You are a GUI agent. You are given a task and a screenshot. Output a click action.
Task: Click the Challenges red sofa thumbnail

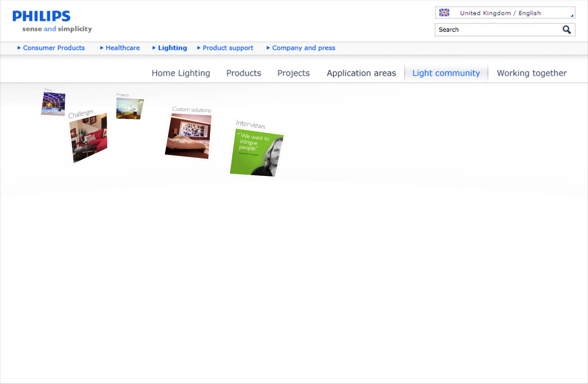[88, 137]
